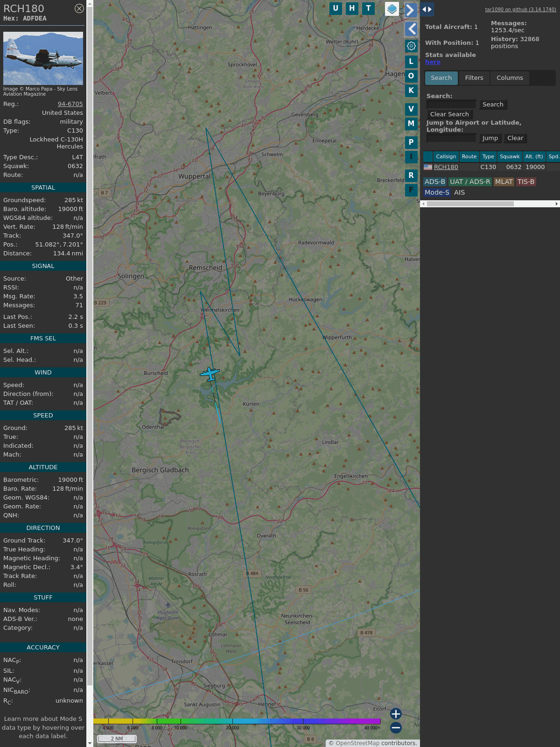Click the Search text input field
The image size is (560, 747).
(x=451, y=105)
